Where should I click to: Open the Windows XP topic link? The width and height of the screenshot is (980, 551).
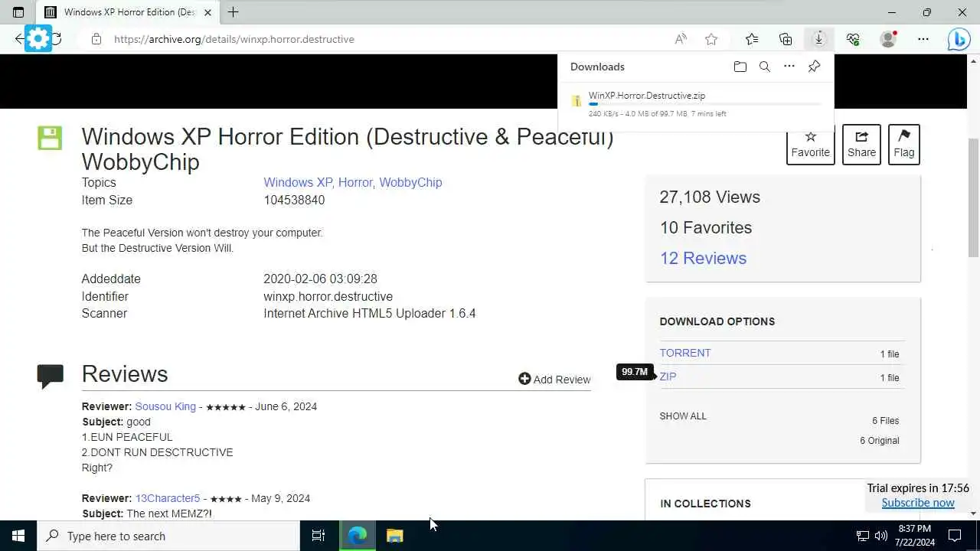tap(298, 182)
